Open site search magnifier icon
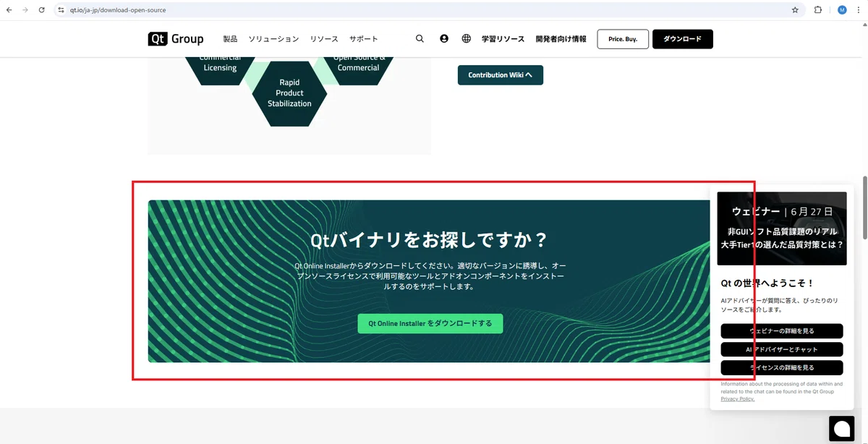Viewport: 868px width, 444px height. [x=420, y=39]
